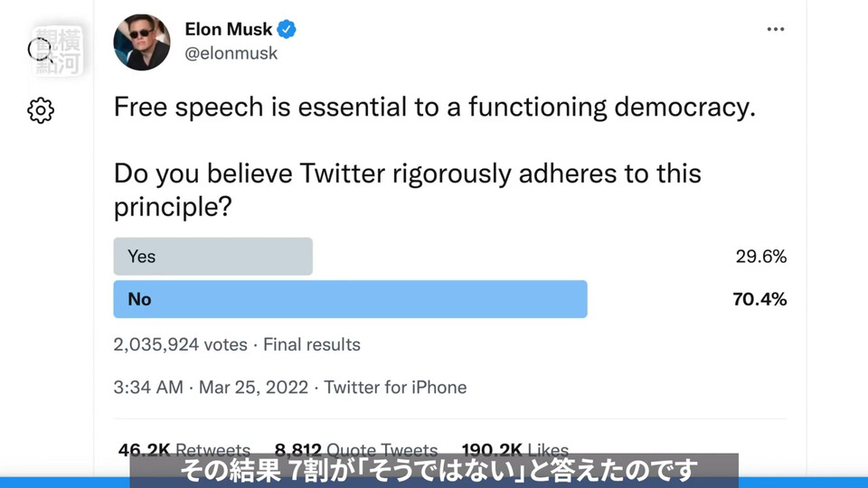Image resolution: width=868 pixels, height=488 pixels.
Task: Click the Elon Musk display name
Action: click(228, 30)
